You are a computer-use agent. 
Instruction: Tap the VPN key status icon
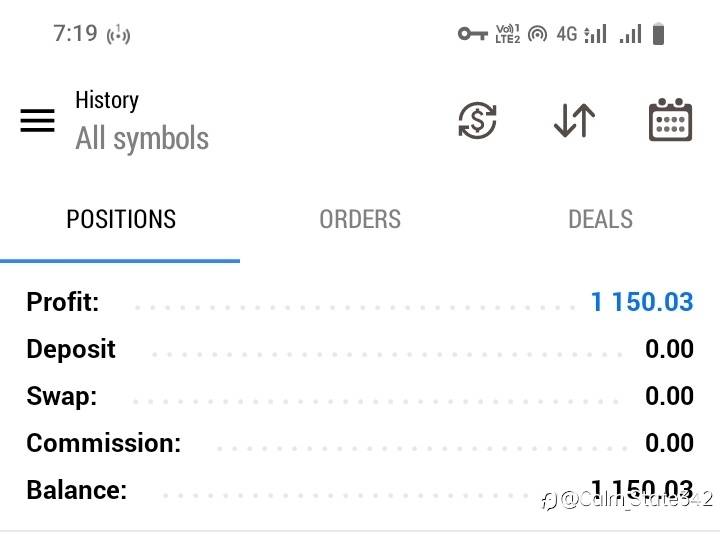(x=472, y=34)
